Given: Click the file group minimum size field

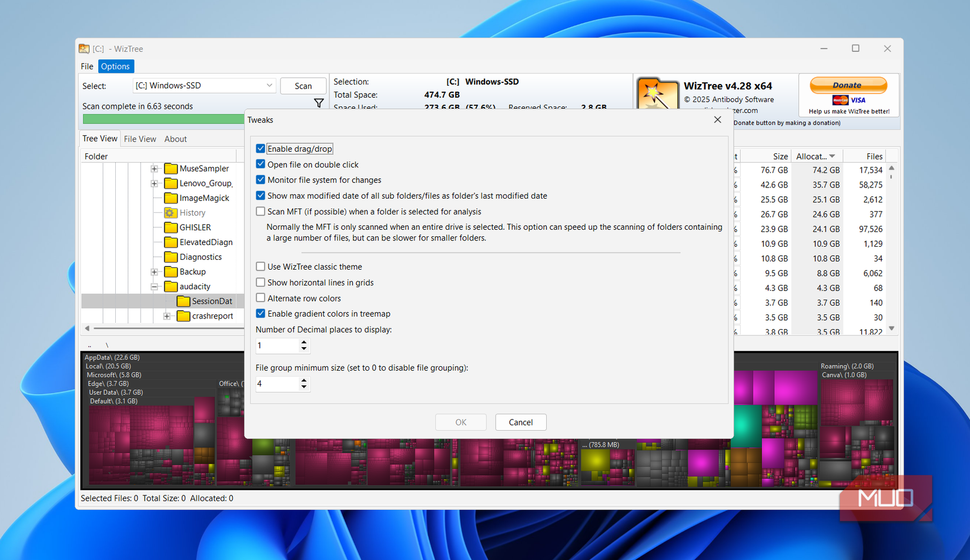Looking at the screenshot, I should tap(276, 384).
